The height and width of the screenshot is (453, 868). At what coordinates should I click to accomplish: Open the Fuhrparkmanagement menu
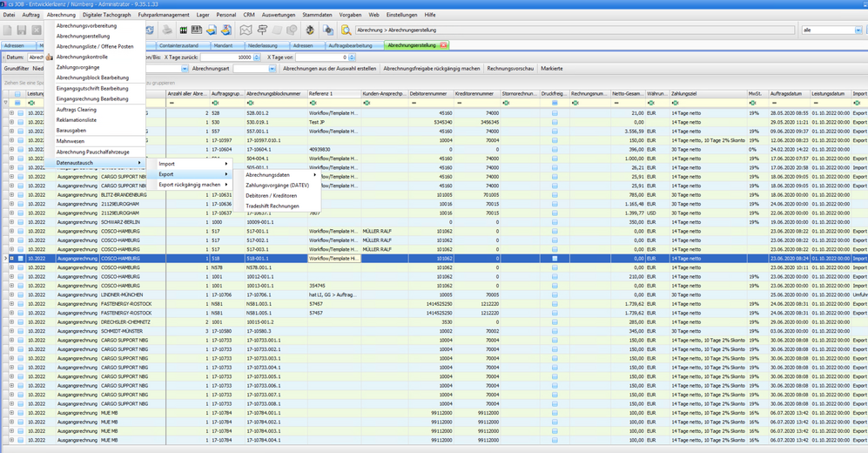pyautogui.click(x=164, y=15)
